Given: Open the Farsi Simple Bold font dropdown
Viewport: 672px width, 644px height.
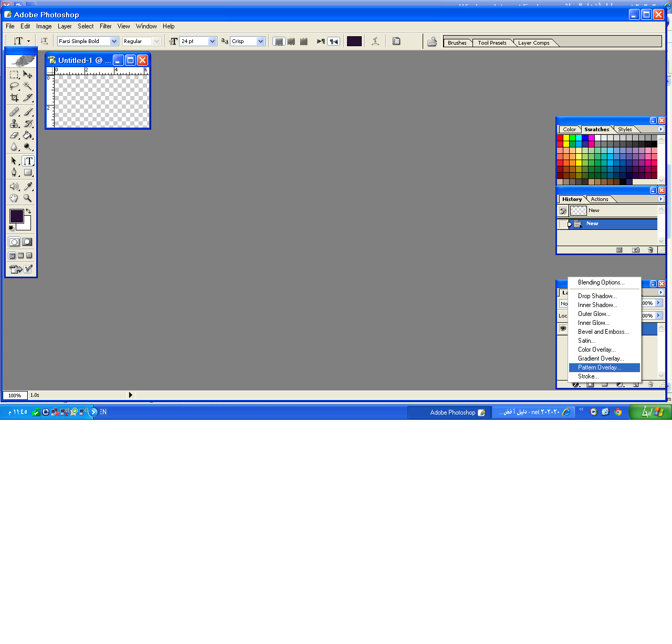Looking at the screenshot, I should coord(114,41).
